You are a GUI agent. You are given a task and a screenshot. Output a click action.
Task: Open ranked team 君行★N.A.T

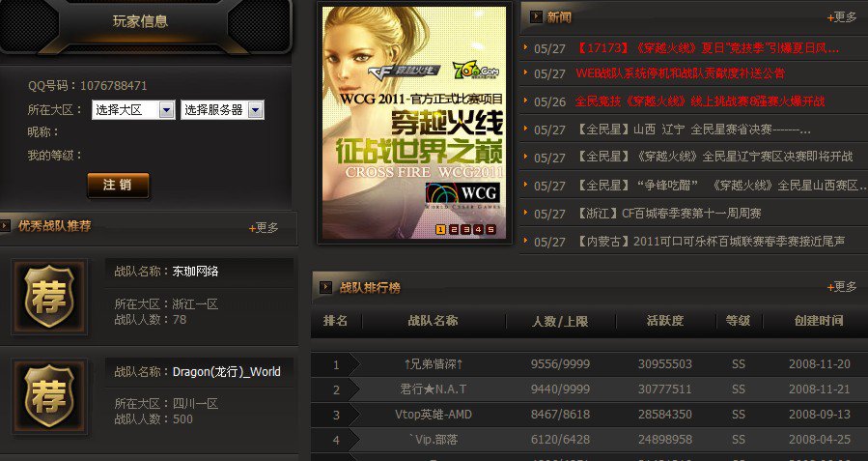(x=433, y=389)
